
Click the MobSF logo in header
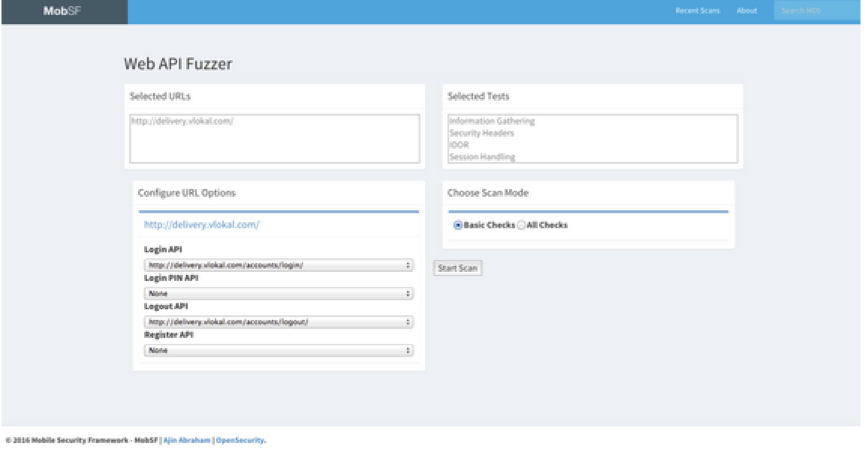61,11
